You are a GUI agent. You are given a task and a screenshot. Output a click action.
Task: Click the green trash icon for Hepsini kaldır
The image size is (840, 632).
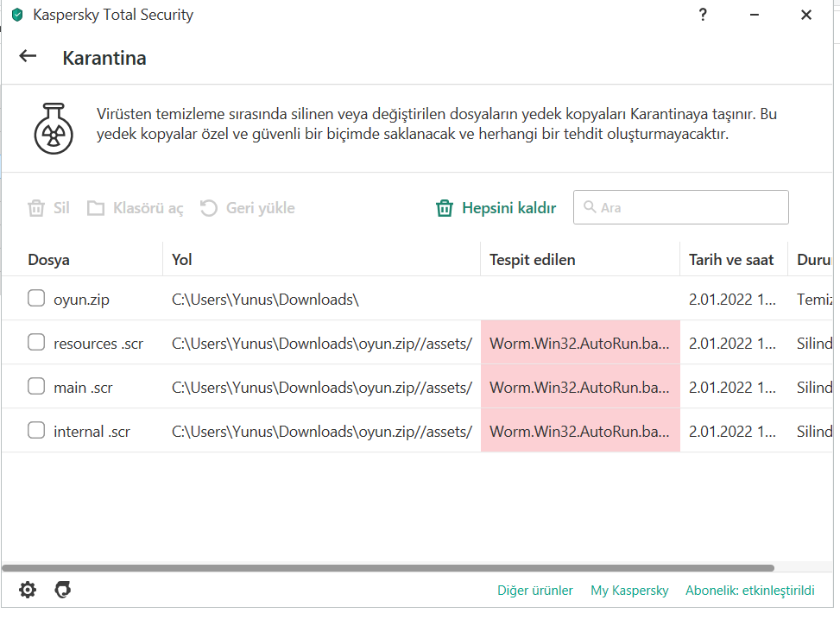coord(444,208)
